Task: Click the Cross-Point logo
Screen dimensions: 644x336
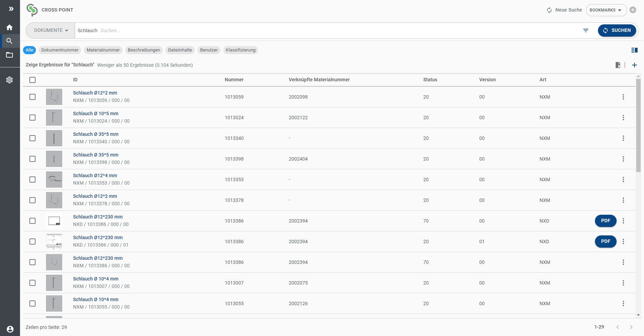Action: click(x=32, y=10)
